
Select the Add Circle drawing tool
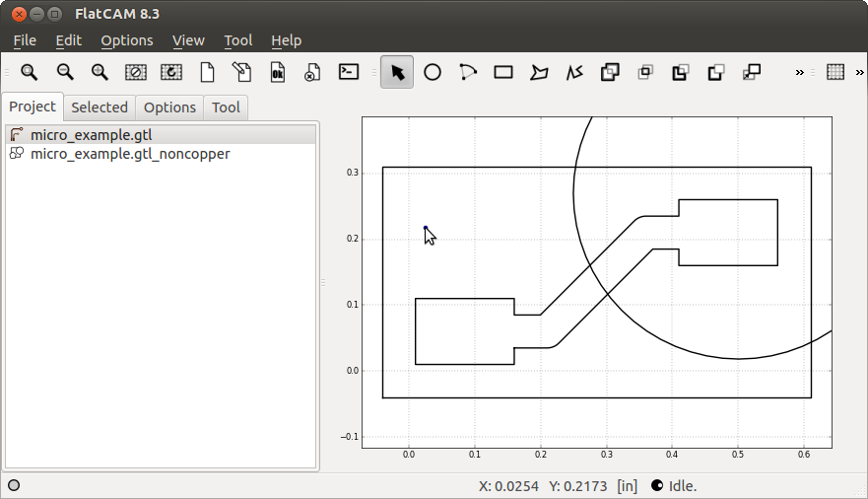(433, 72)
